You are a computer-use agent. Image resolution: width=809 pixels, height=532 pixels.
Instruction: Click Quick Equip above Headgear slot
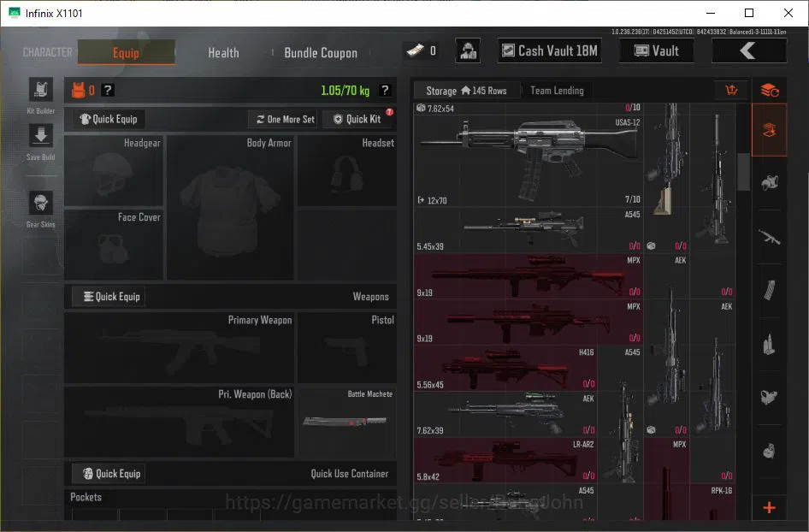(109, 119)
